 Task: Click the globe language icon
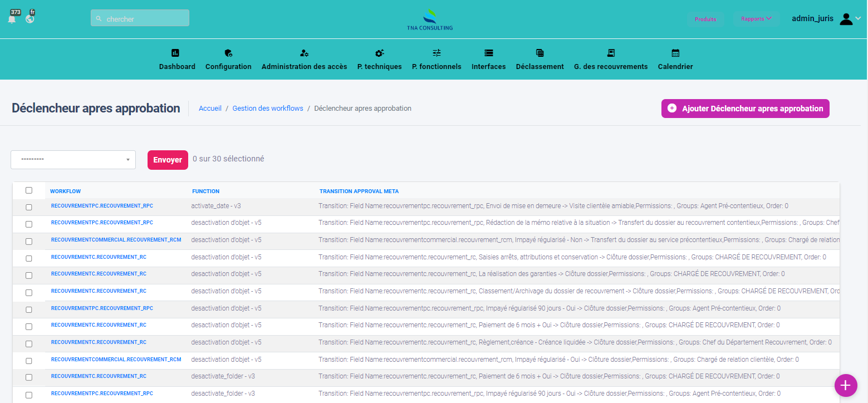[30, 19]
